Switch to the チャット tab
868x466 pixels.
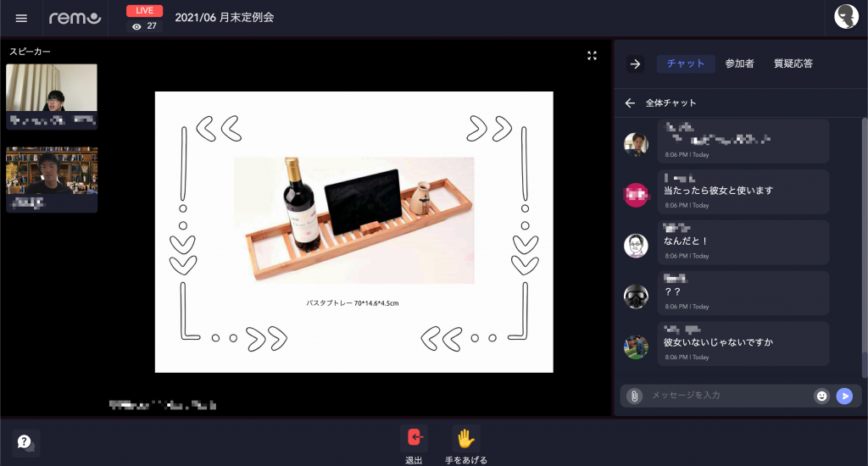click(686, 64)
